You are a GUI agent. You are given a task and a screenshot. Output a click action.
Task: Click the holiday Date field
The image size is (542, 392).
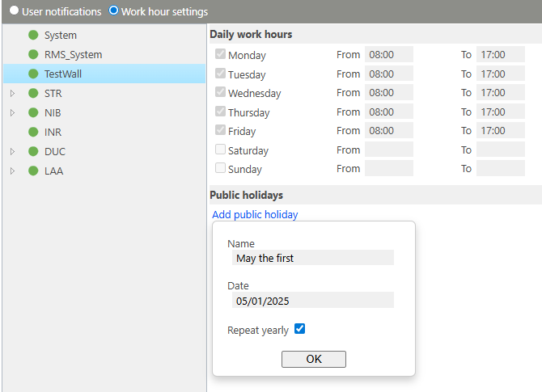[x=311, y=300]
